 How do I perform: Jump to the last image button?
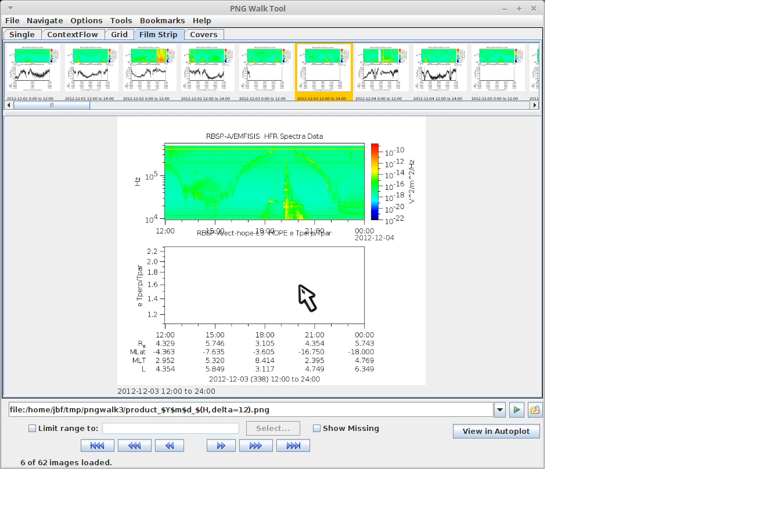[293, 445]
